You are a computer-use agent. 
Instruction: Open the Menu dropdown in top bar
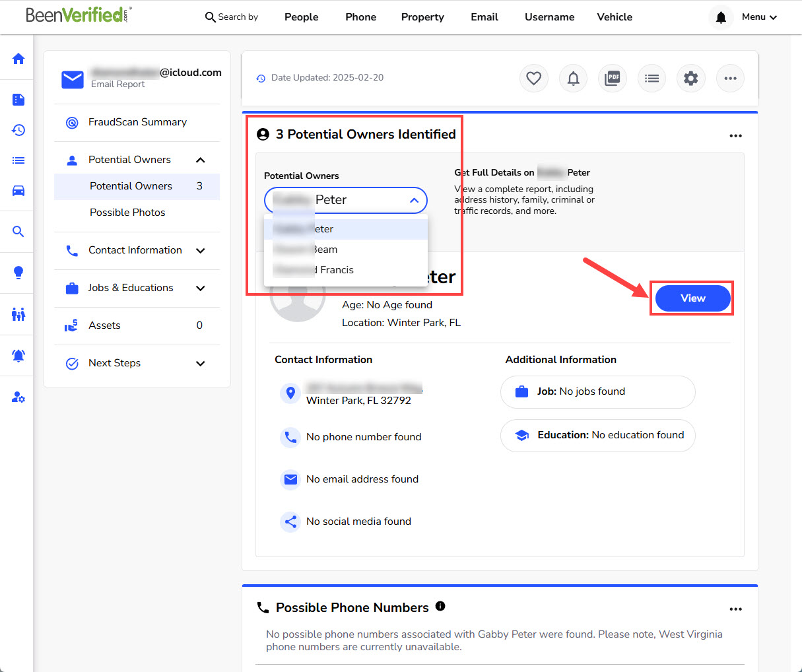coord(759,17)
